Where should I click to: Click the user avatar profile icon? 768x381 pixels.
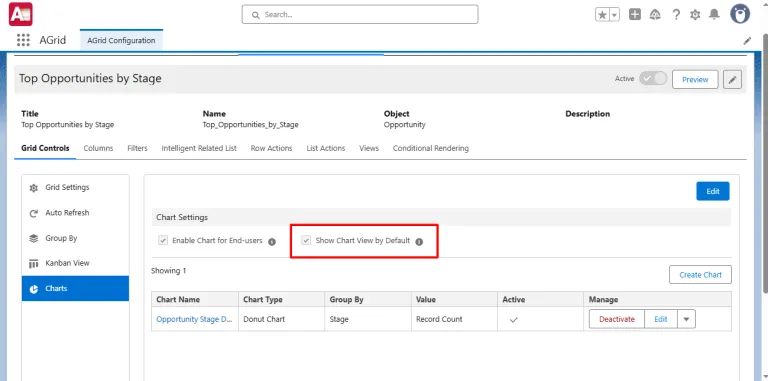tap(740, 14)
